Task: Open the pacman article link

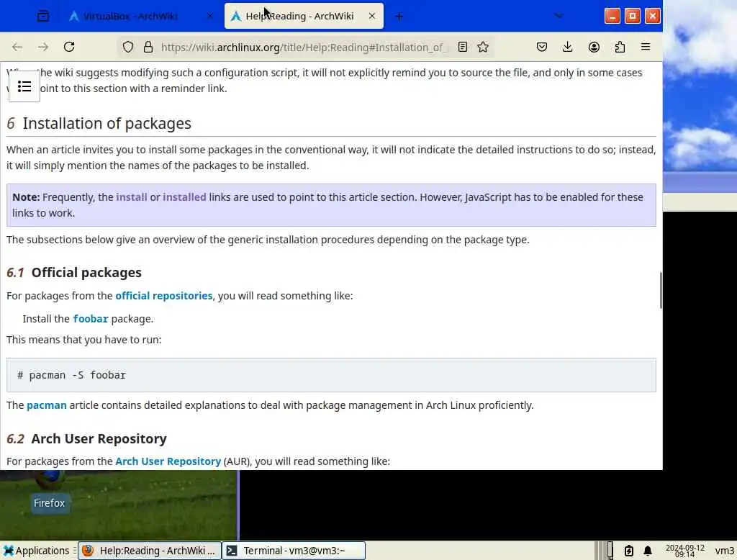Action: click(x=47, y=405)
